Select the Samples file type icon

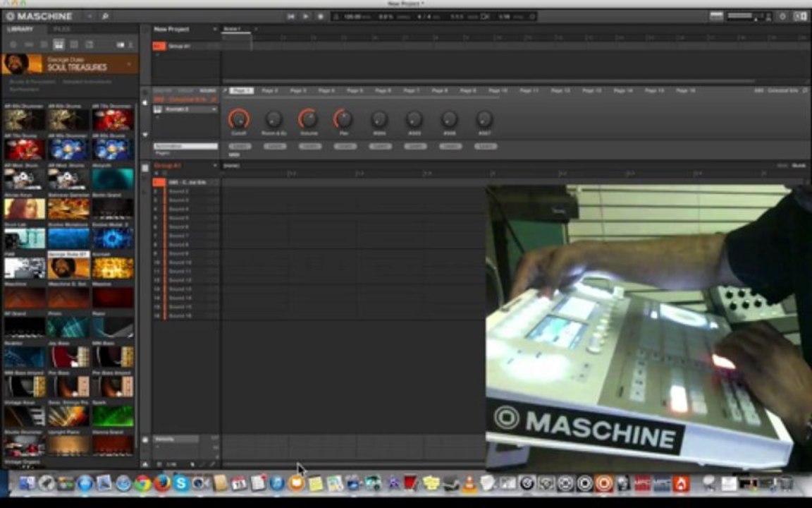click(89, 45)
